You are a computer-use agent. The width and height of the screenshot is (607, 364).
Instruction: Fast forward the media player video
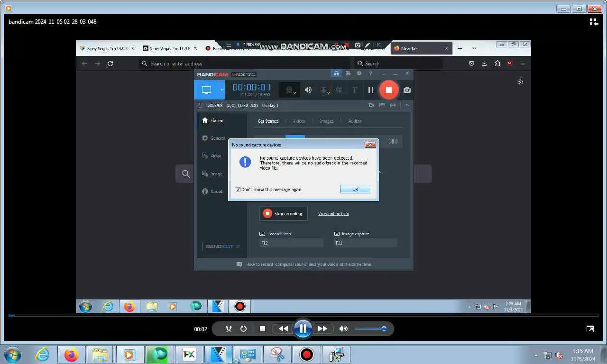[x=322, y=328]
